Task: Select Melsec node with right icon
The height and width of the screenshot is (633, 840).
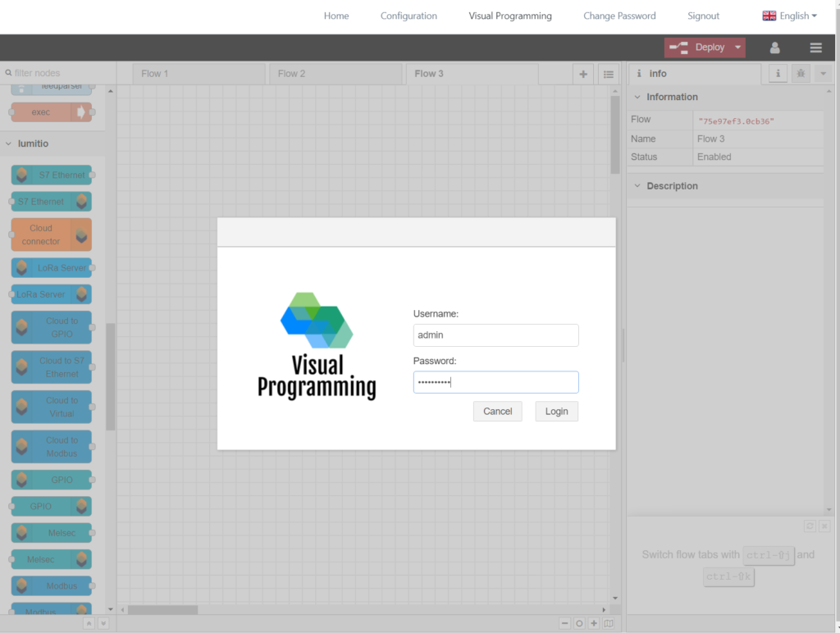Action: 52,560
